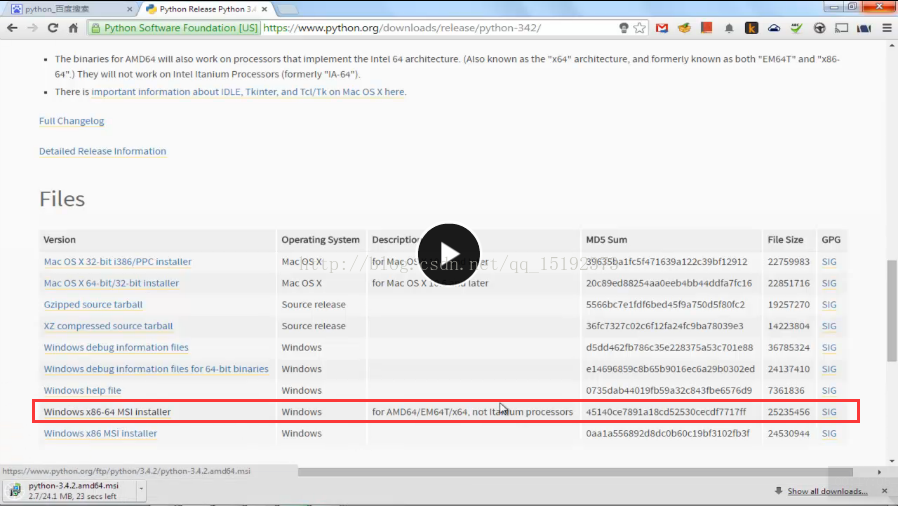
Task: Download the Windows x86 MSI installer
Action: (100, 433)
